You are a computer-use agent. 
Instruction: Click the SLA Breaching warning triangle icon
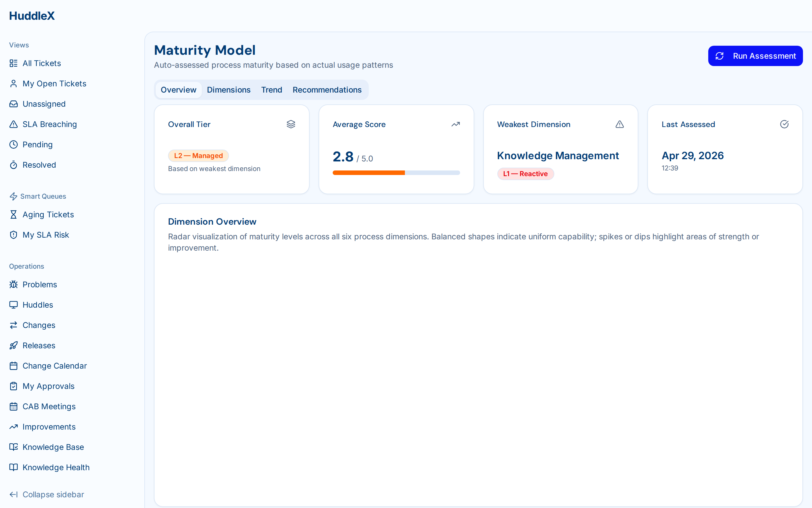tap(14, 124)
